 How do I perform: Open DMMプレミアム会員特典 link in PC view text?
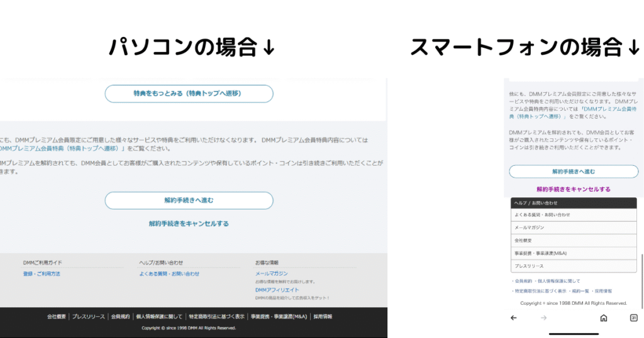pyautogui.click(x=62, y=148)
